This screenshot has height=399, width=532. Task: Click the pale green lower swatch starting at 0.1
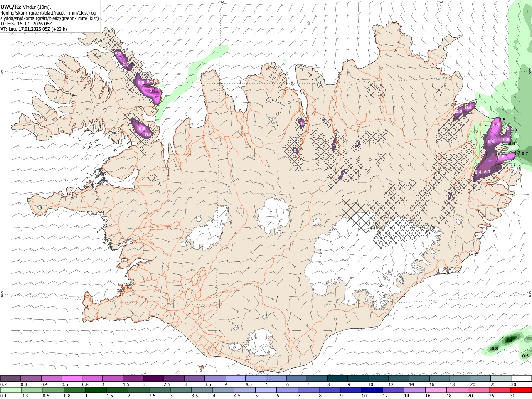[x=11, y=390]
